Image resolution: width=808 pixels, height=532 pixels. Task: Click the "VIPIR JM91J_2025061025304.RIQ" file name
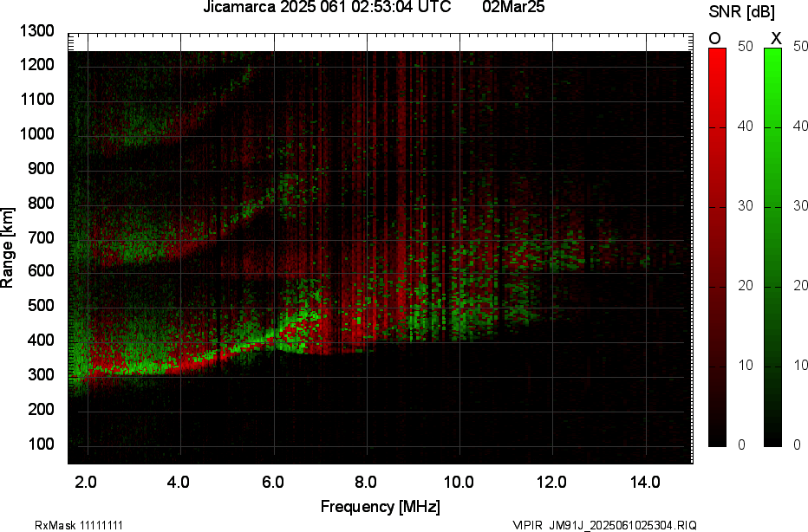604,525
